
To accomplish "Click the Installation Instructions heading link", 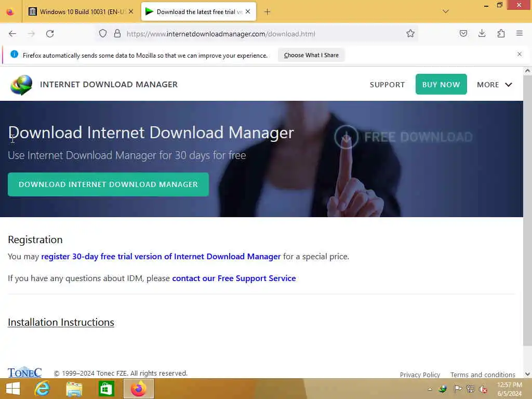I will point(61,322).
